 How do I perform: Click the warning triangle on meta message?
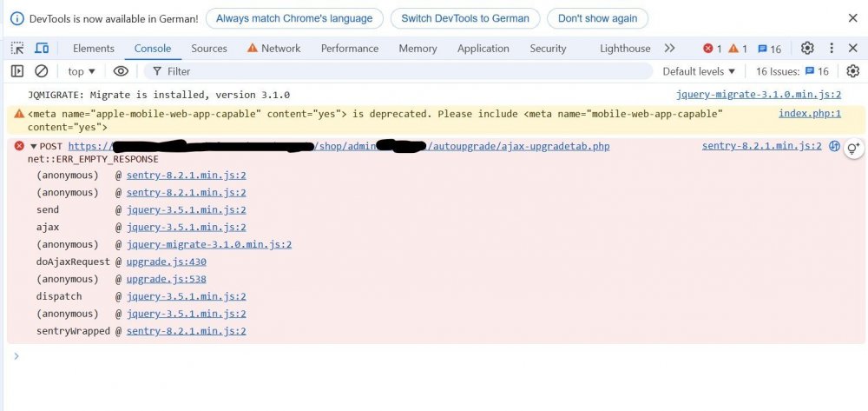[x=19, y=114]
